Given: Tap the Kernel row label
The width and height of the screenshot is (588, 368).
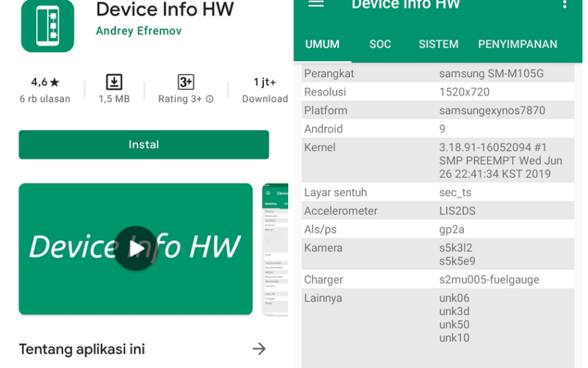Looking at the screenshot, I should [320, 148].
